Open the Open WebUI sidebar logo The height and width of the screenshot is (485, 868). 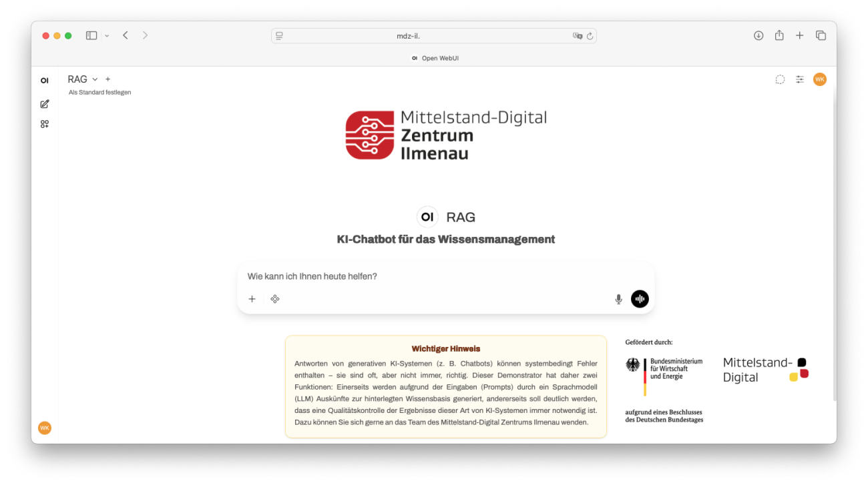point(45,80)
